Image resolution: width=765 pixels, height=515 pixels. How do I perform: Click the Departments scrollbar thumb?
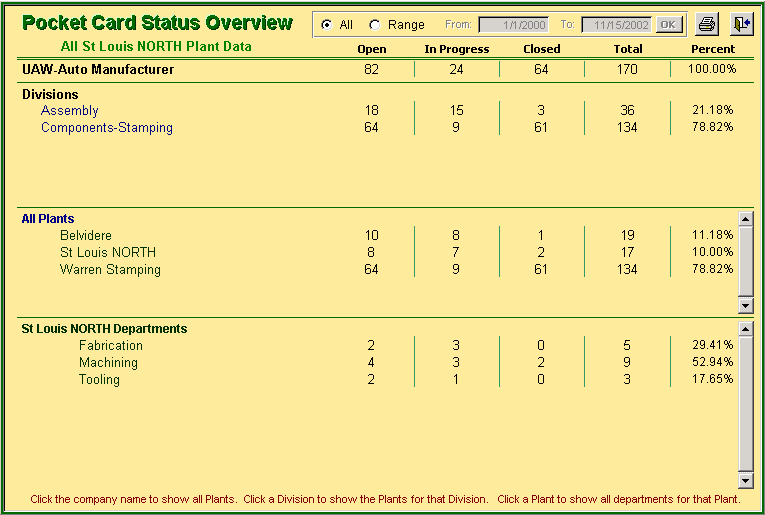point(745,403)
